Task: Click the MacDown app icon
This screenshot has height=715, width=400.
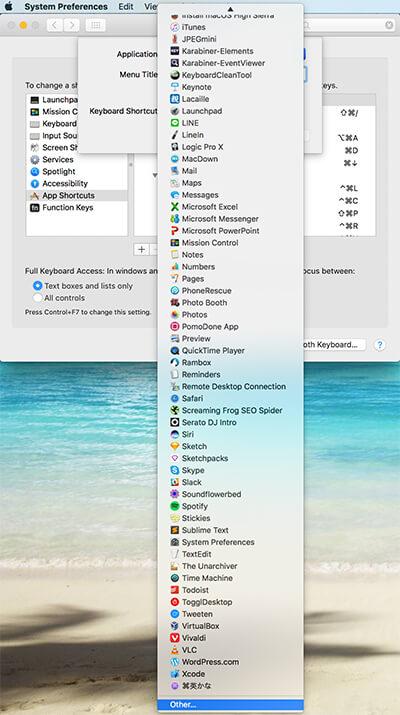Action: point(174,159)
